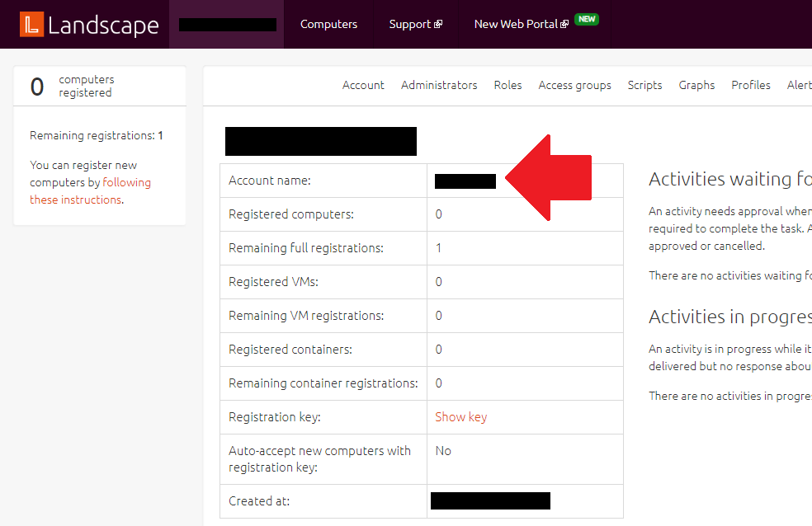This screenshot has height=526, width=812.
Task: Follow the 'following these instructions' link
Action: pyautogui.click(x=91, y=191)
